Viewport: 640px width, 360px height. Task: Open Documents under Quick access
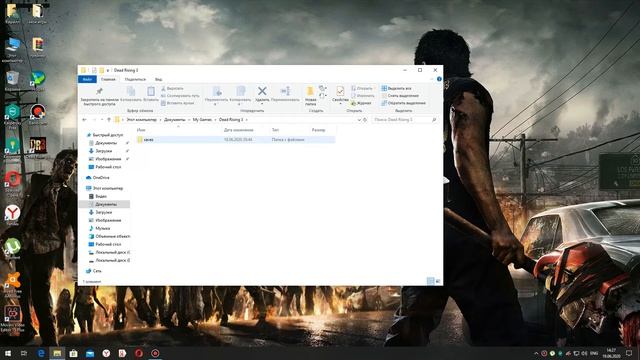(106, 143)
